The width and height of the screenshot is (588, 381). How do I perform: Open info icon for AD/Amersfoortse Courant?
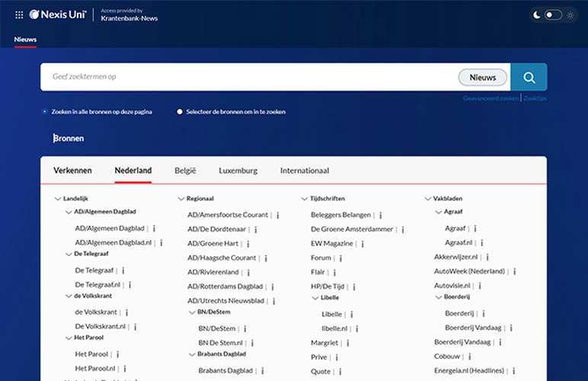pyautogui.click(x=278, y=215)
